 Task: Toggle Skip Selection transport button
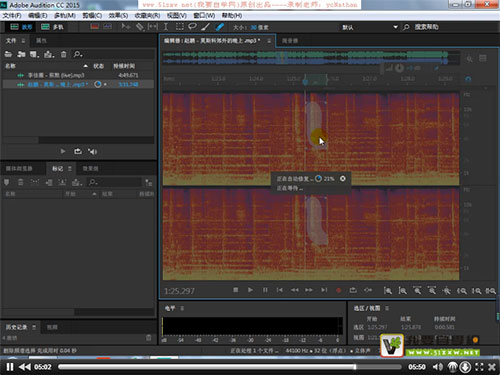(x=368, y=290)
